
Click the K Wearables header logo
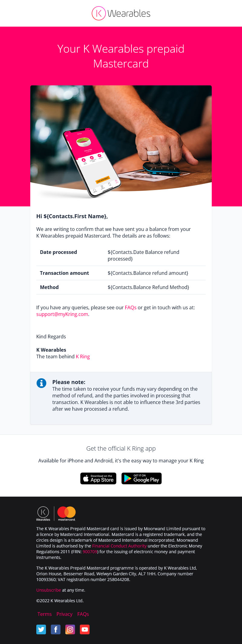point(121,13)
